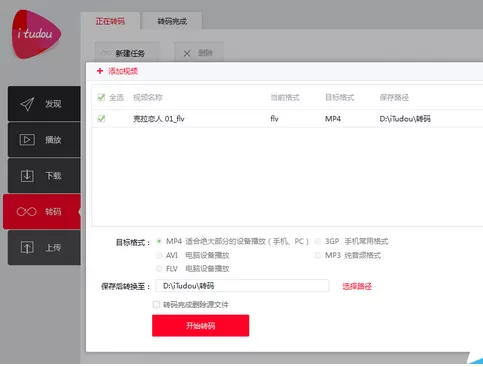
Task: Click the red plus add icon
Action: tap(100, 71)
